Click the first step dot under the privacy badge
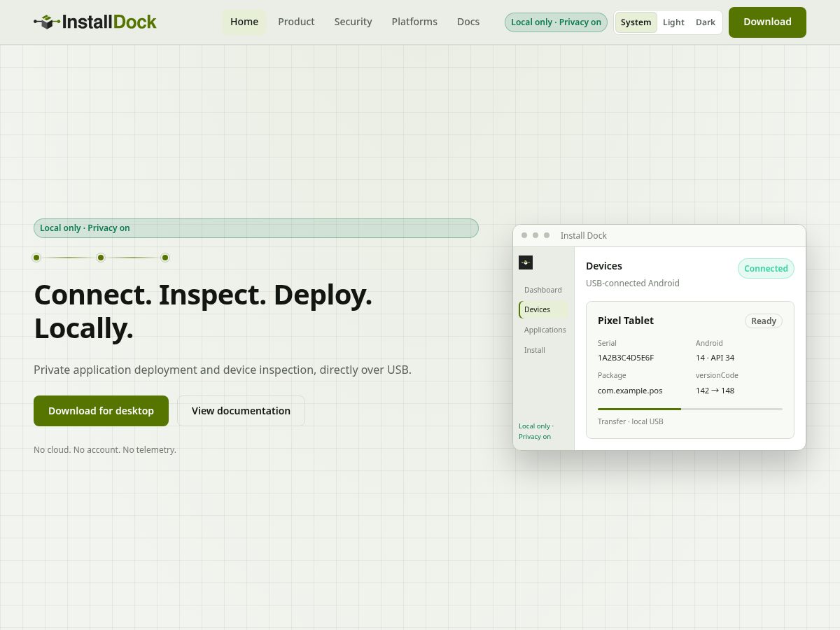Viewport: 840px width, 630px height. [x=36, y=258]
